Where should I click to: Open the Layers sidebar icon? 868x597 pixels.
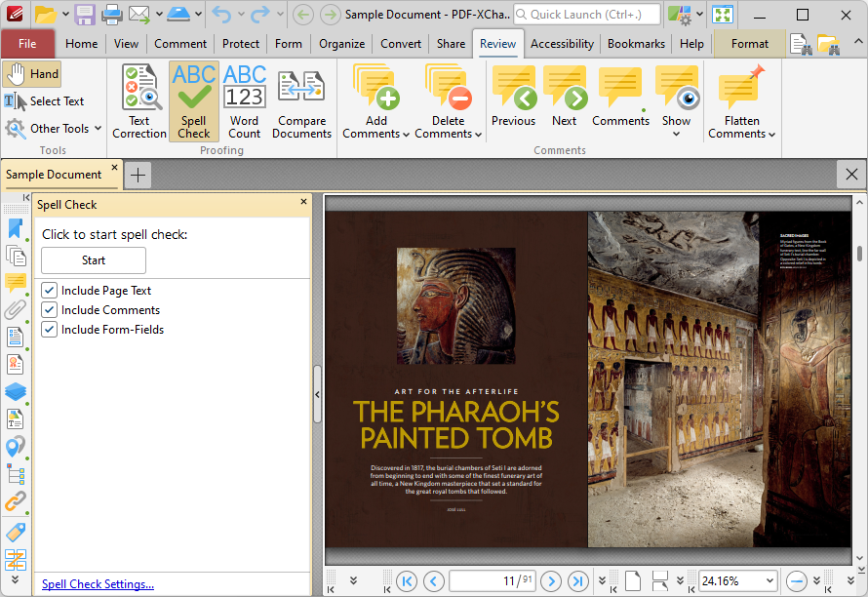coord(16,391)
